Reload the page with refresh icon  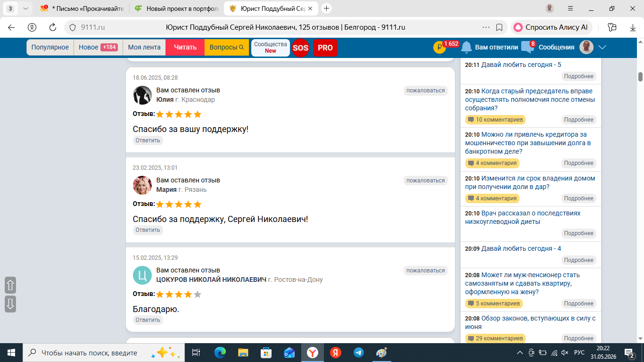(x=53, y=27)
